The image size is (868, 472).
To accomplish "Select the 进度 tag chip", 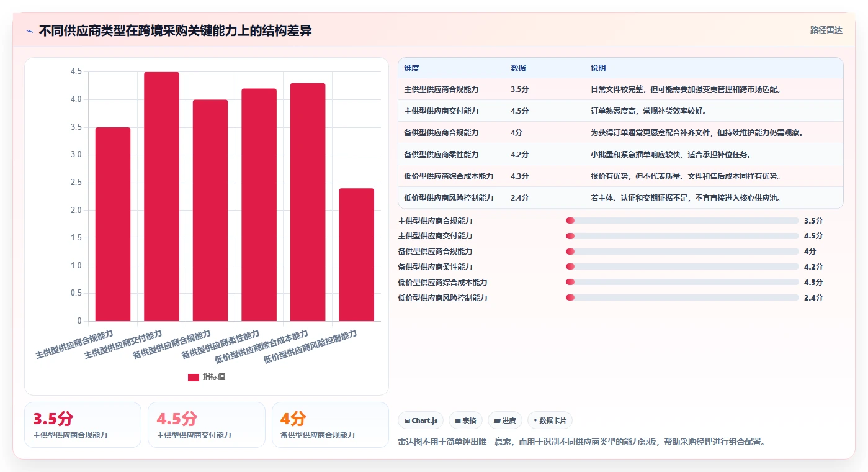I will point(505,420).
